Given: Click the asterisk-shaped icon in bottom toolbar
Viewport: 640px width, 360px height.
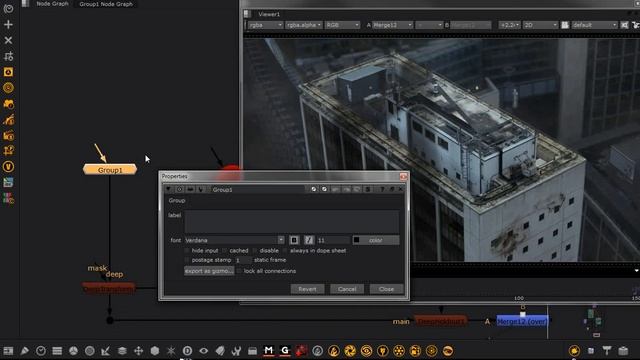Looking at the screenshot, I should pyautogui.click(x=171, y=351).
